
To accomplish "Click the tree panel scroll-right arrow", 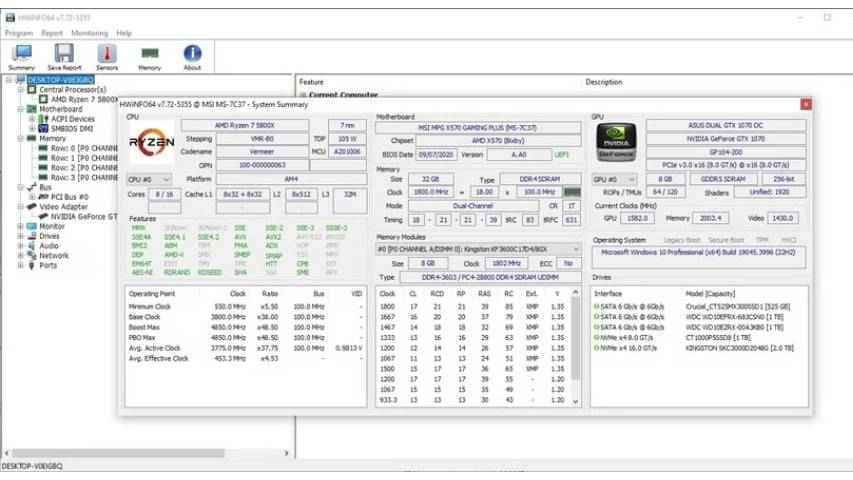I will tap(286, 453).
